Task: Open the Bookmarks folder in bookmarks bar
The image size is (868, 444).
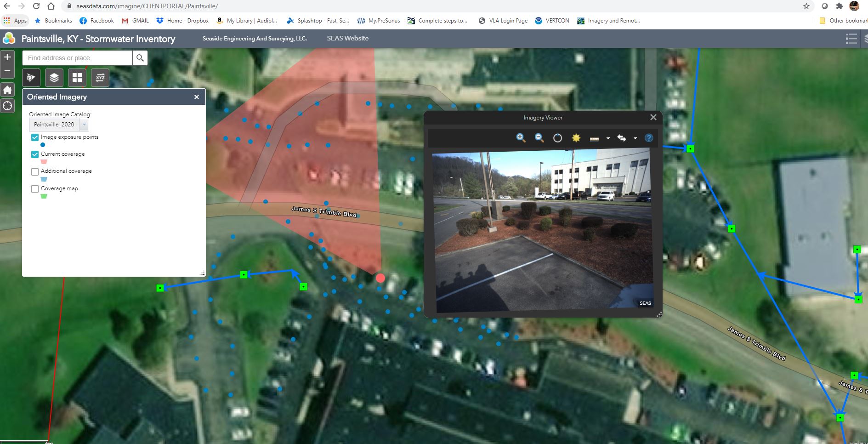Action: [x=53, y=21]
